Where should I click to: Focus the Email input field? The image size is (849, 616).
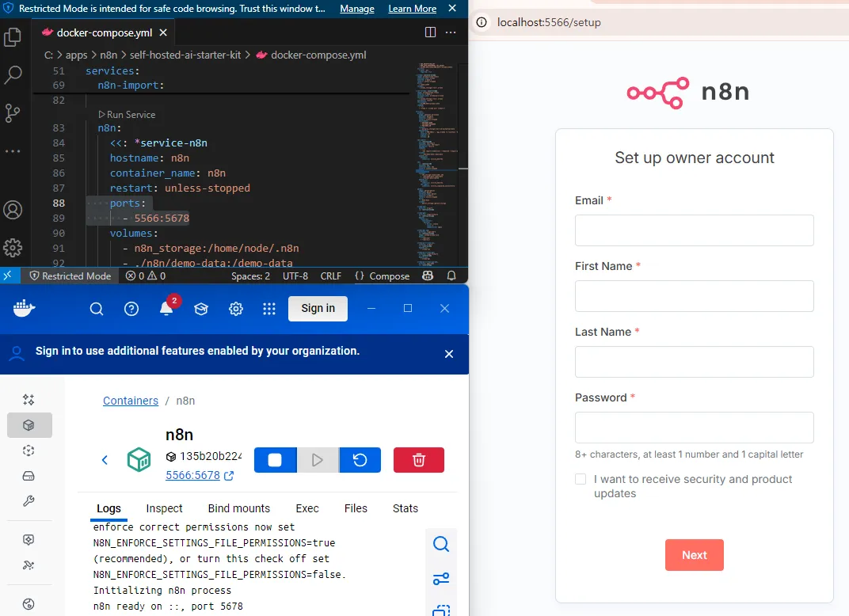[x=694, y=230]
